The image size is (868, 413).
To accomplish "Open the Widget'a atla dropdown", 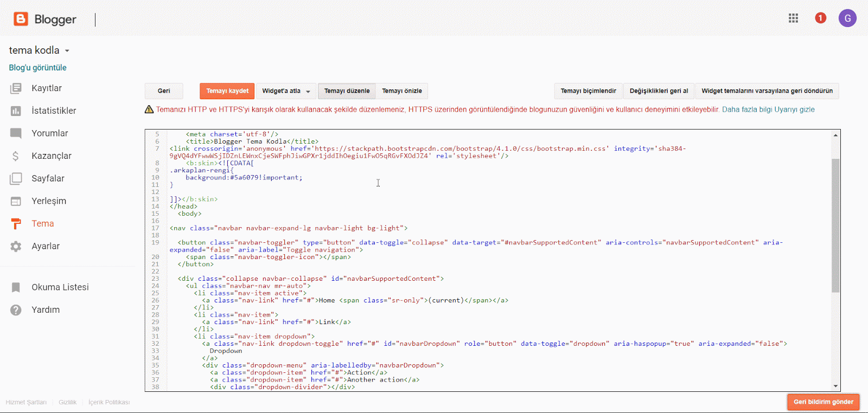I will point(286,91).
